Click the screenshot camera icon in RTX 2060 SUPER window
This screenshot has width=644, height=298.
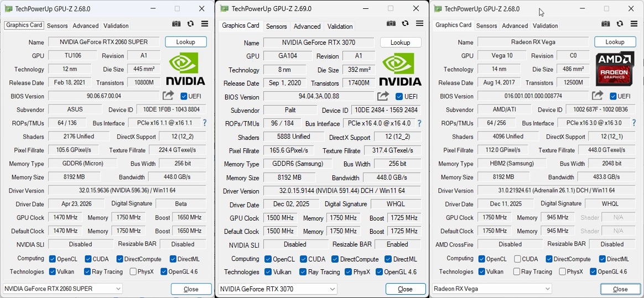(x=176, y=24)
